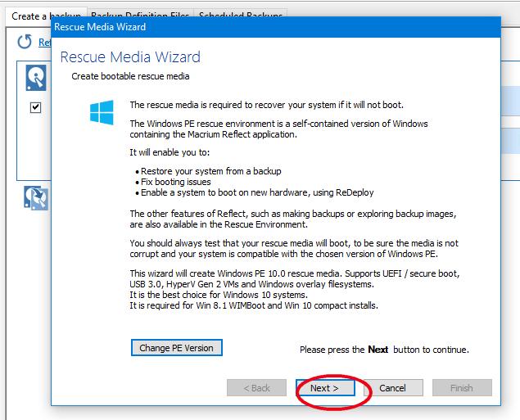Click the refresh arrow icon behind the wizard
Screen dimensions: 520x420
pos(25,42)
